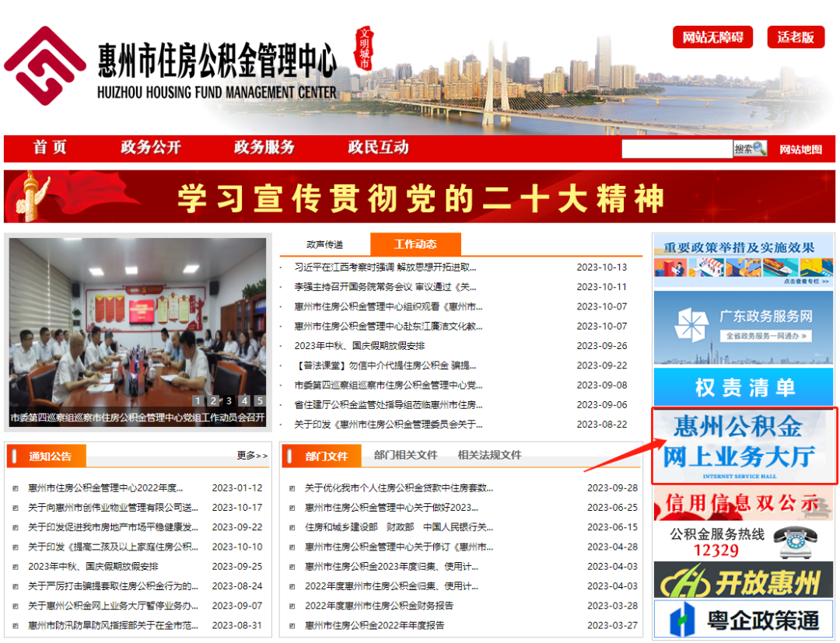
Task: Open news 市委第四巡察组巡察市住房公积金管理中心党
Action: click(x=388, y=385)
